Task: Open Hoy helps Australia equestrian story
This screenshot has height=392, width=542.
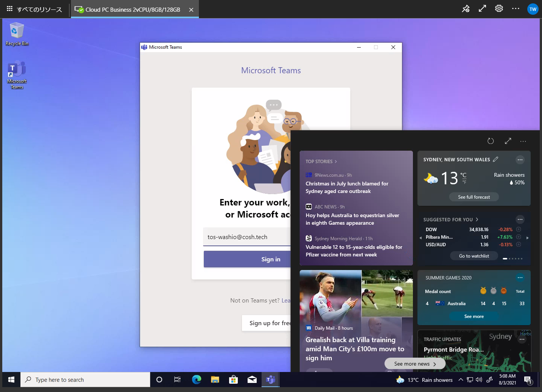Action: point(352,219)
